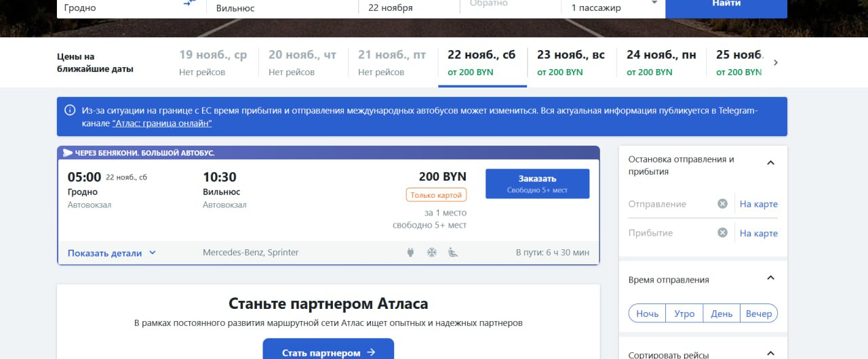Open the Атлас: граница онлайн link
868x359 pixels.
[x=162, y=123]
